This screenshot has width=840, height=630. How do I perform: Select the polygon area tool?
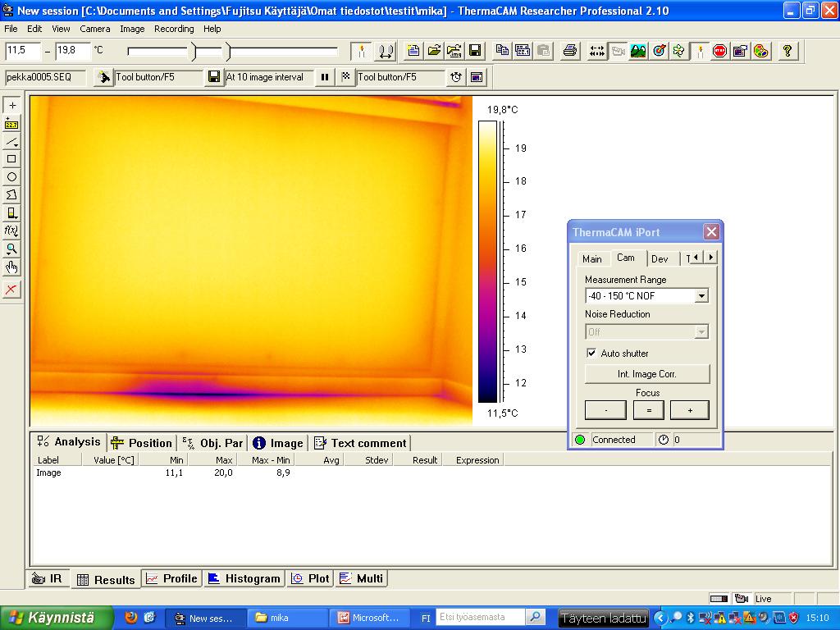click(11, 195)
